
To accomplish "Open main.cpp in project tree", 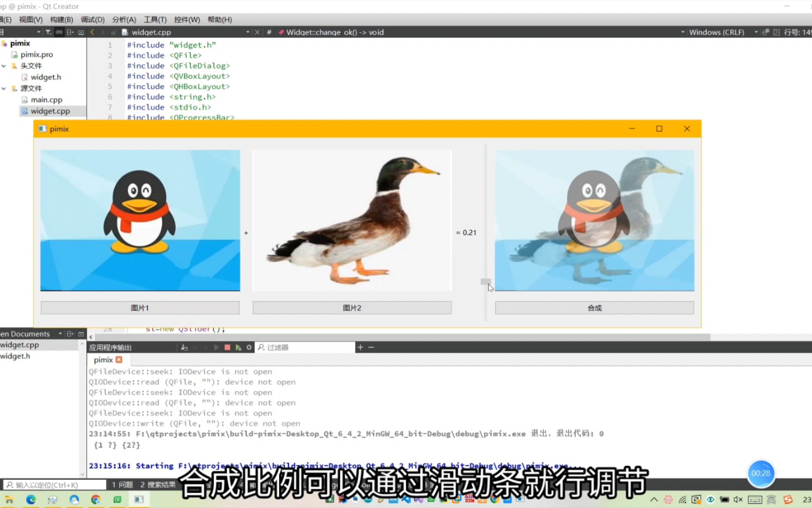I will pyautogui.click(x=47, y=100).
